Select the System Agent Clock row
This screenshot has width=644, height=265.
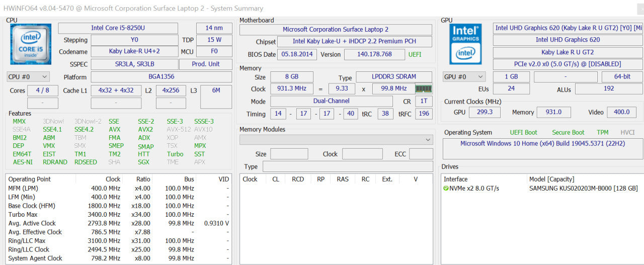(119, 258)
